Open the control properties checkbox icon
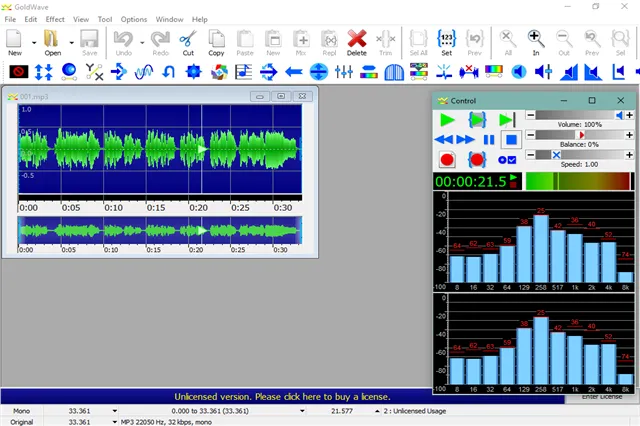This screenshot has height=426, width=640. (x=509, y=159)
